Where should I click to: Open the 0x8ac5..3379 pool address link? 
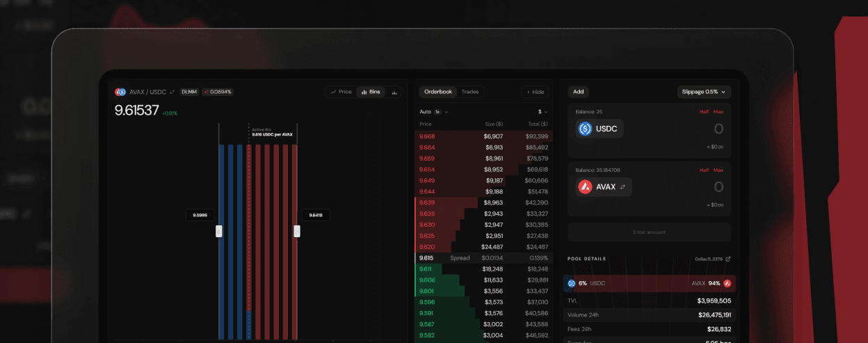(x=713, y=259)
